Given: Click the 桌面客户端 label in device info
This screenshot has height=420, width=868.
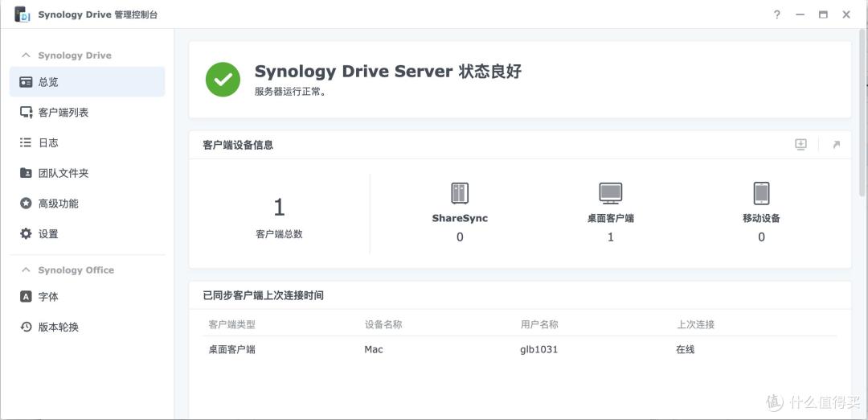Looking at the screenshot, I should [x=611, y=218].
